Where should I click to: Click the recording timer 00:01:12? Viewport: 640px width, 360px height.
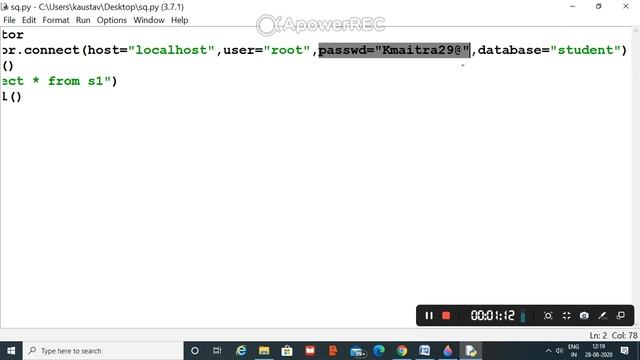pos(493,316)
